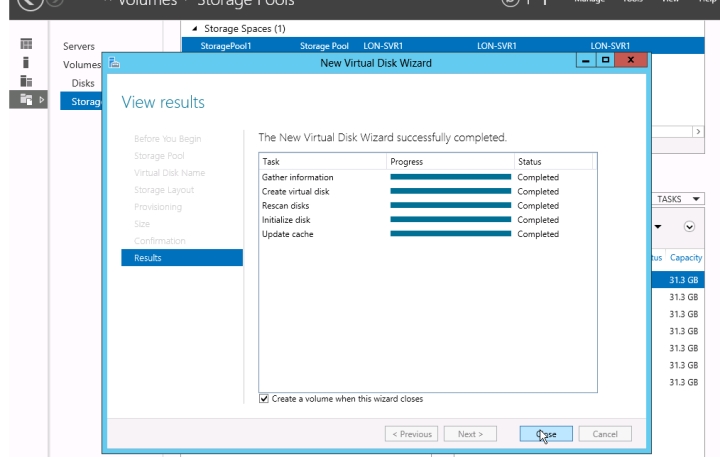Image resolution: width=720 pixels, height=457 pixels.
Task: Select the Local Server sidebar icon
Action: tap(27, 63)
